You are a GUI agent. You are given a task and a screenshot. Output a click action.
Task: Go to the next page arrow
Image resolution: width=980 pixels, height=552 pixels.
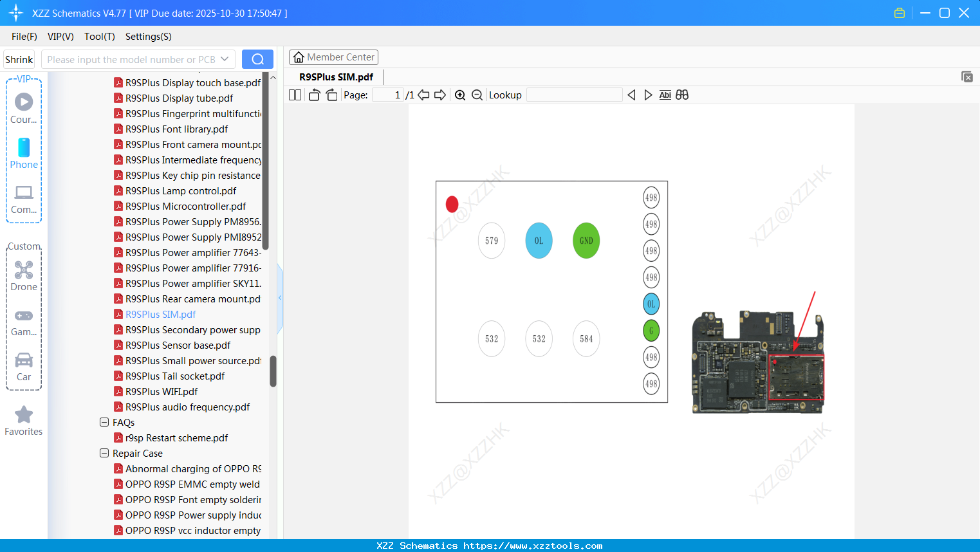440,95
